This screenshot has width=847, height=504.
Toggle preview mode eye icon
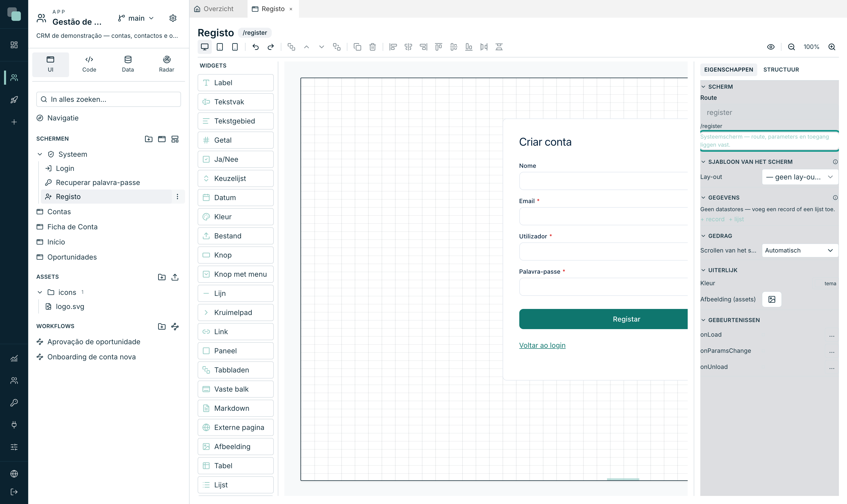(771, 47)
